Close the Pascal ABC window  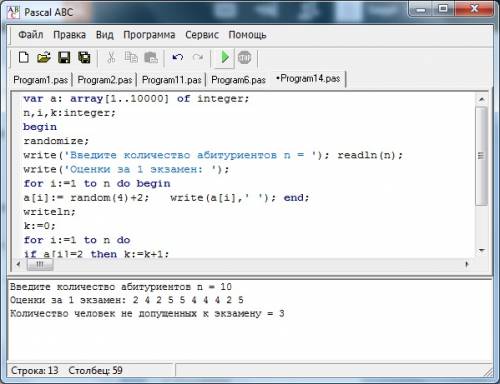click(474, 9)
